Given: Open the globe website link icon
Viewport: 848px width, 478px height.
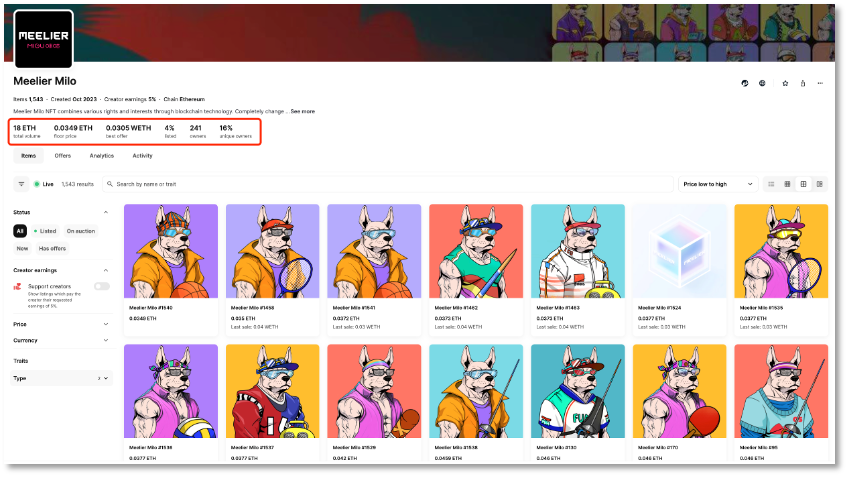Looking at the screenshot, I should tap(762, 83).
